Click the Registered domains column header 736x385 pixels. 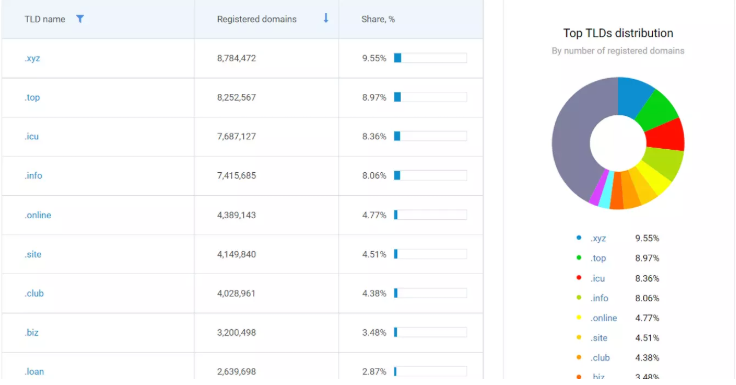pos(257,19)
